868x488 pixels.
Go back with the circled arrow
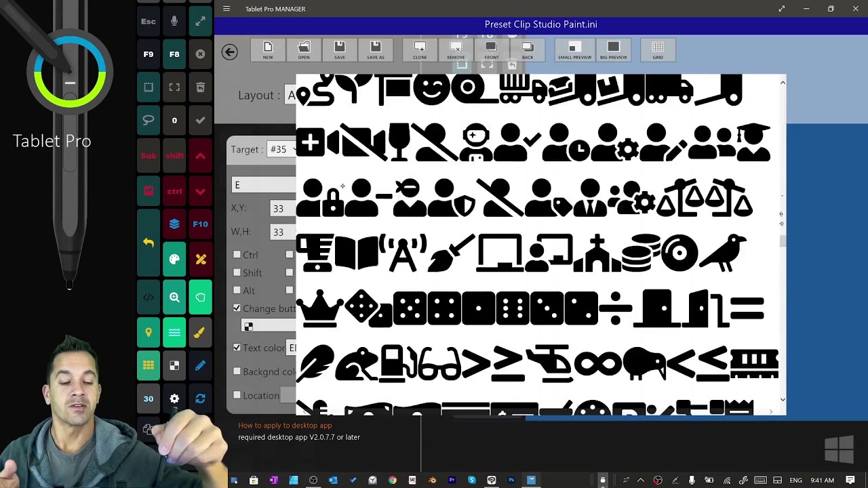pyautogui.click(x=230, y=52)
